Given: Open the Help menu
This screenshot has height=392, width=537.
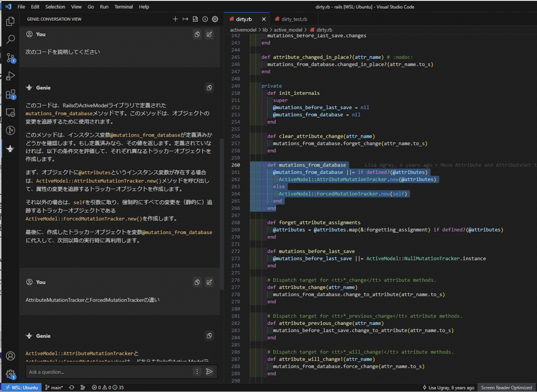Looking at the screenshot, I should pos(144,7).
